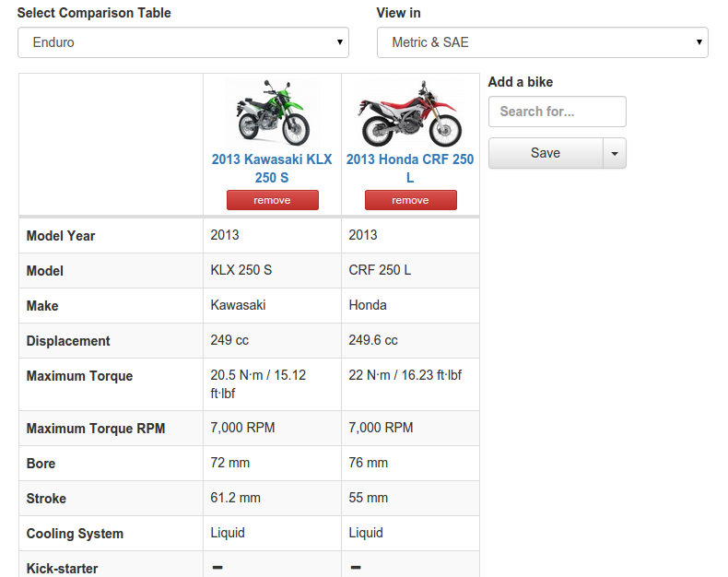Click the Honda make cell

[x=410, y=305]
